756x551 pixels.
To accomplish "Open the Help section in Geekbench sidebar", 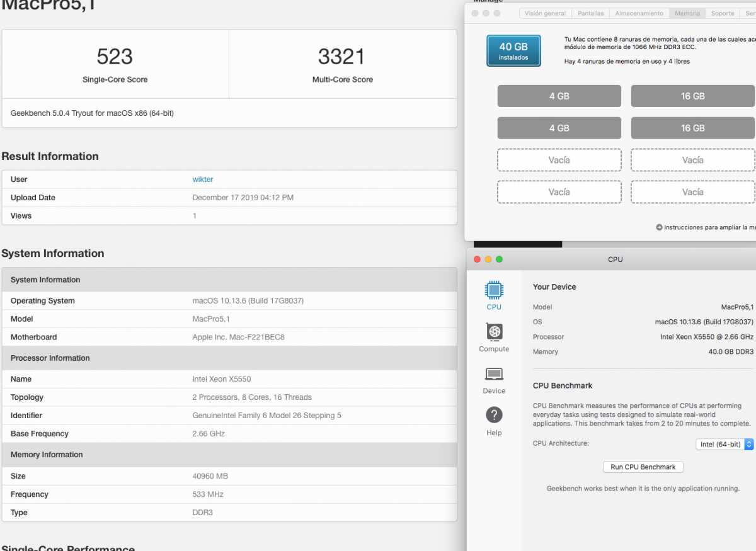I will (x=494, y=415).
